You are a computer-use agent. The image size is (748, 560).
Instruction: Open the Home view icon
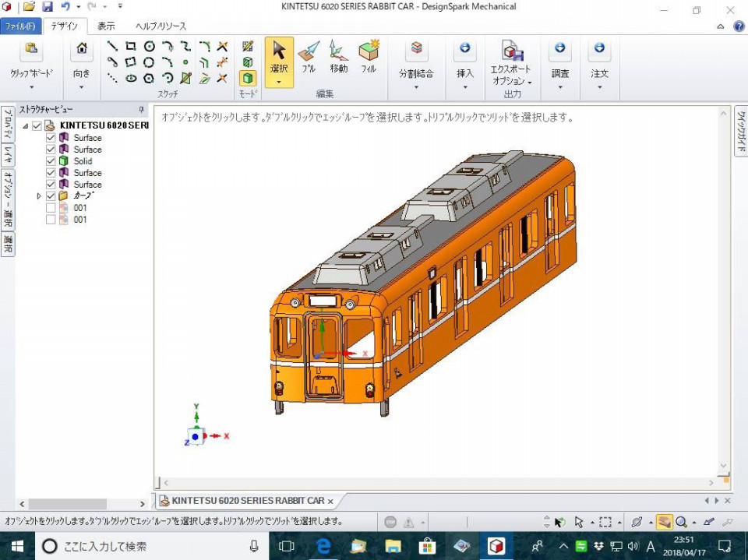click(x=82, y=48)
